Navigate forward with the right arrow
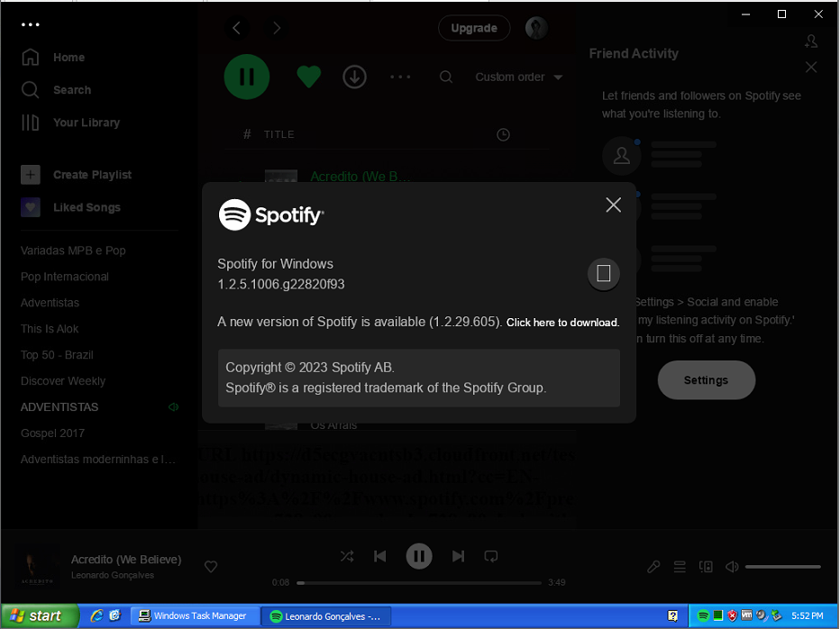The height and width of the screenshot is (629, 840). point(277,28)
